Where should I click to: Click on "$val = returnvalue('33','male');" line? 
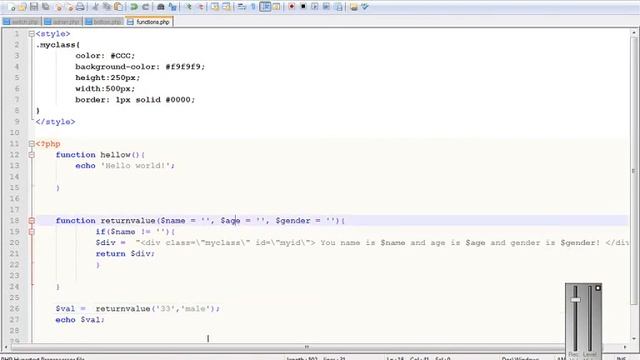point(138,309)
